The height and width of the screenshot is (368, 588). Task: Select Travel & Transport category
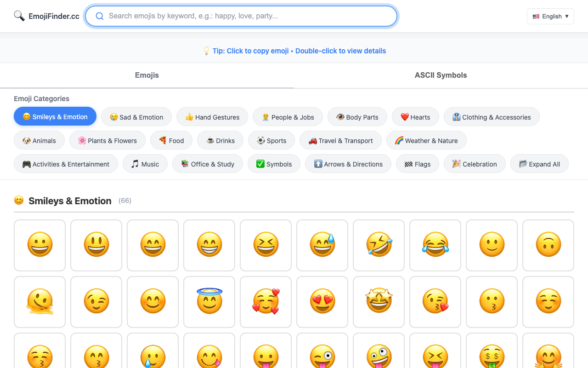(x=340, y=140)
